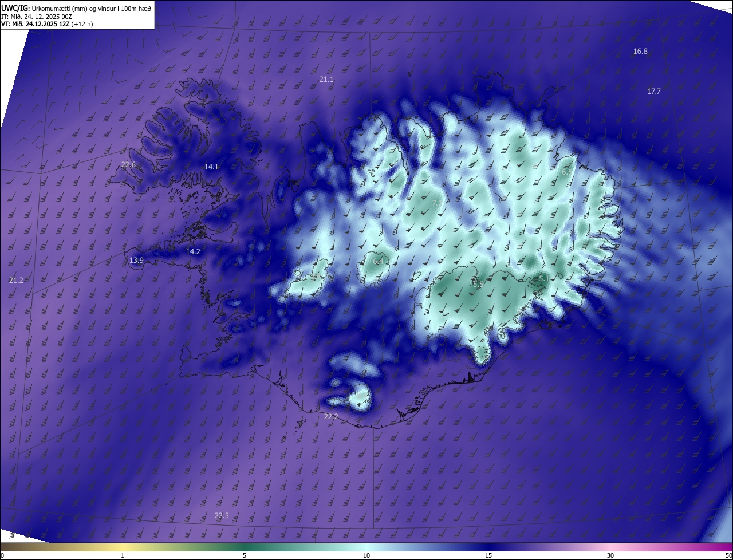Click the legend tick label 0
This screenshot has width=733, height=560.
coord(2,556)
